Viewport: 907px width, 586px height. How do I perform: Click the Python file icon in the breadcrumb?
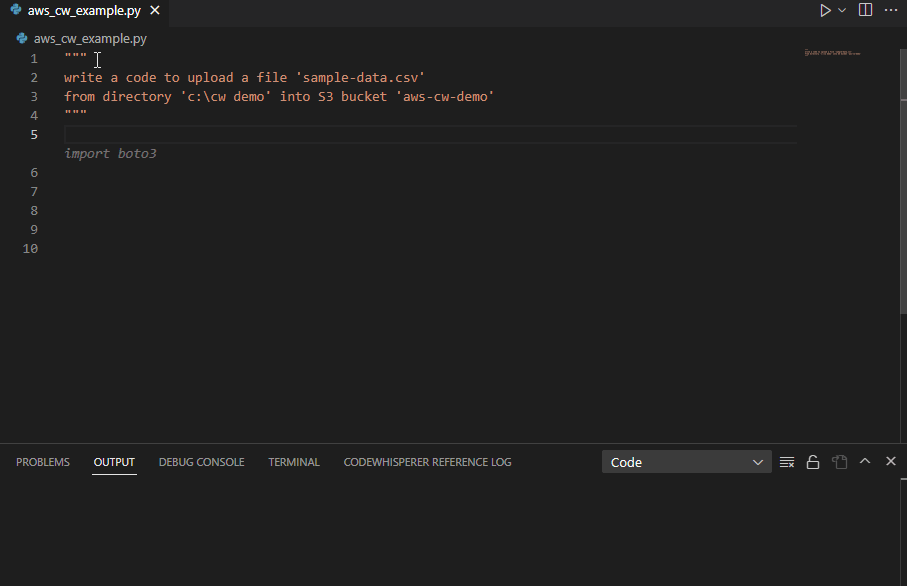coord(21,38)
